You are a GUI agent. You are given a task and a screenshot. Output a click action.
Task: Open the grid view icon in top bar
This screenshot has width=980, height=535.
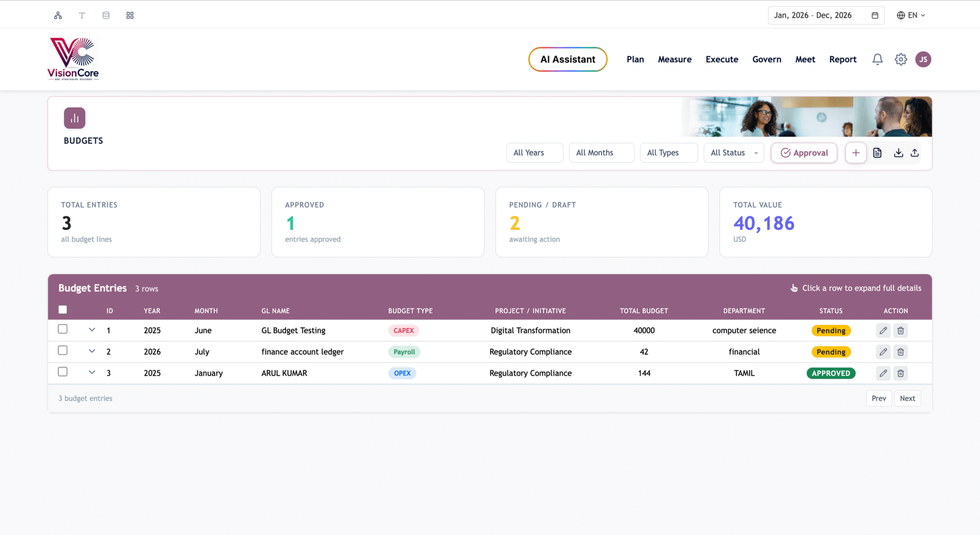tap(130, 15)
